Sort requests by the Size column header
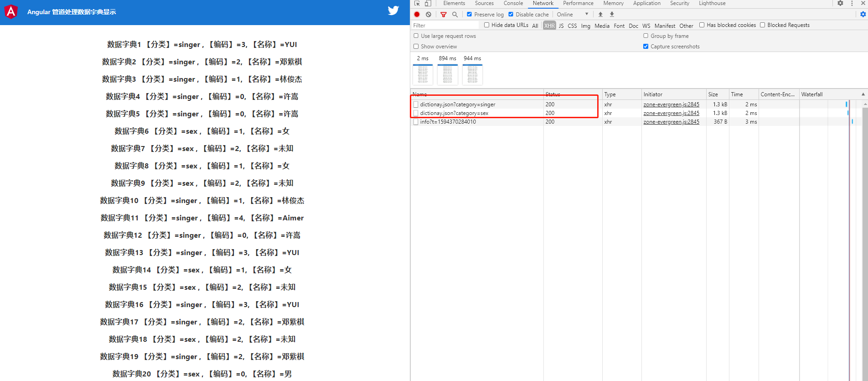 pyautogui.click(x=718, y=94)
